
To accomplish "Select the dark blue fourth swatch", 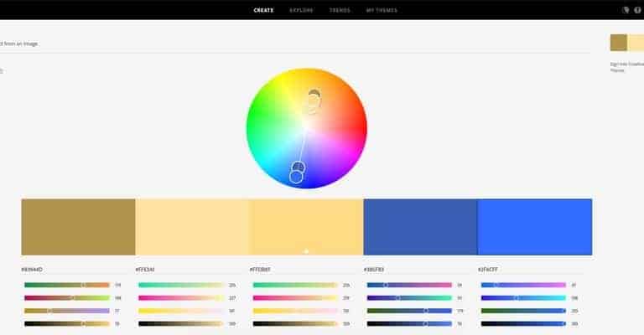I will coord(421,227).
